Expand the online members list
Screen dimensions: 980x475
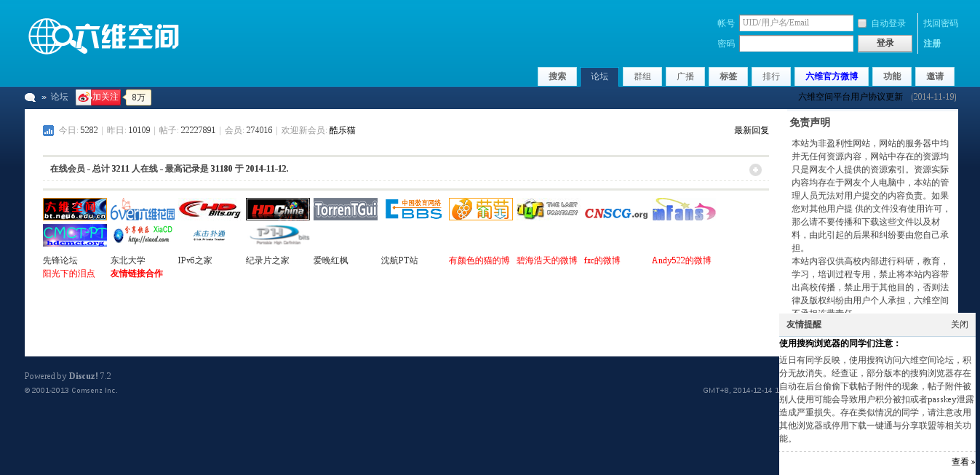(755, 169)
